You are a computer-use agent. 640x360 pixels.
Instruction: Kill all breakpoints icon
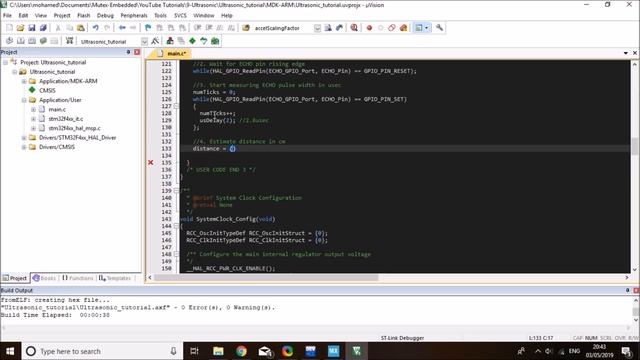coord(403,28)
